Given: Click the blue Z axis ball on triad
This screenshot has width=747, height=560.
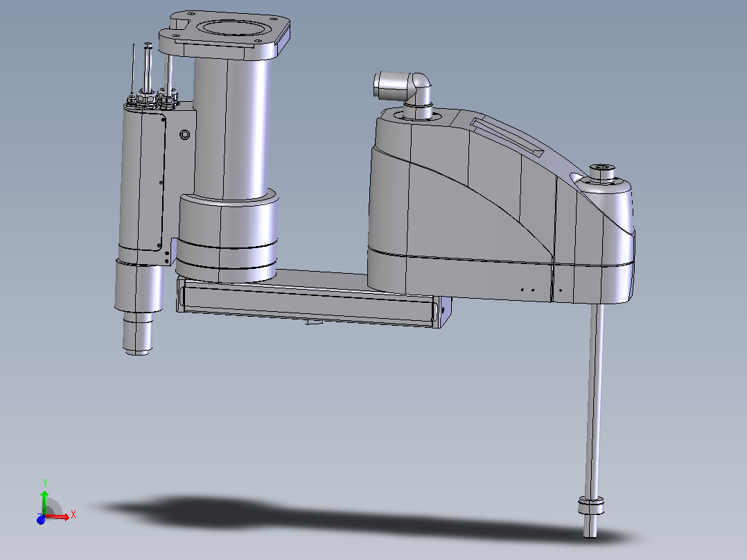Looking at the screenshot, I should click(41, 520).
